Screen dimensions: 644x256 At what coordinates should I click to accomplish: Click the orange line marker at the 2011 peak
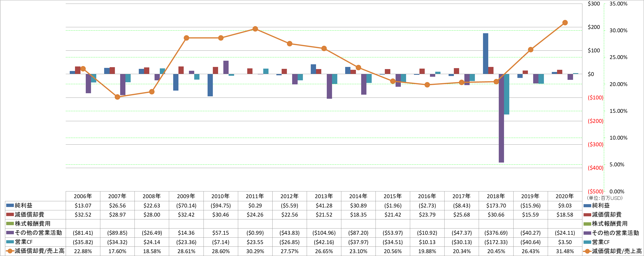255,29
